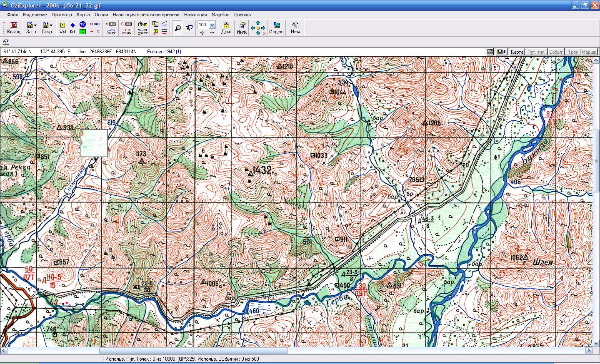Click the distance ruler icon below toolbar
The height and width of the screenshot is (364, 600).
click(x=6, y=42)
